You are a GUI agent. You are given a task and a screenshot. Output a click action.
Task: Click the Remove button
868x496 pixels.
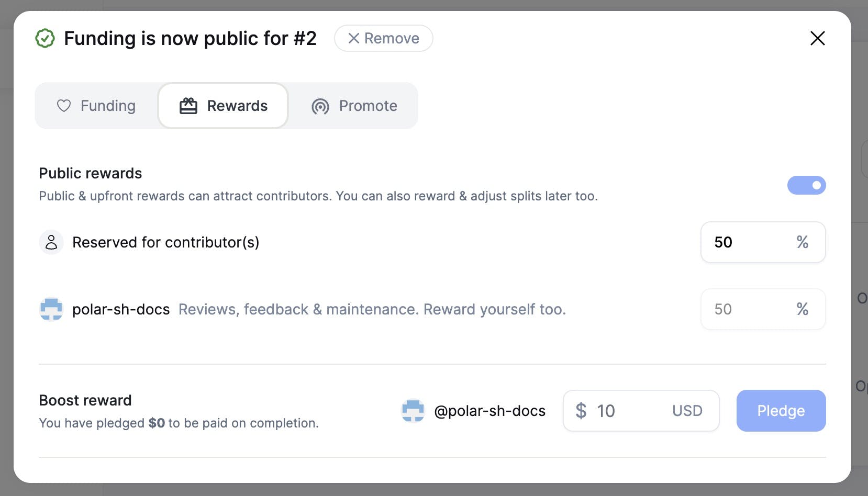click(384, 38)
